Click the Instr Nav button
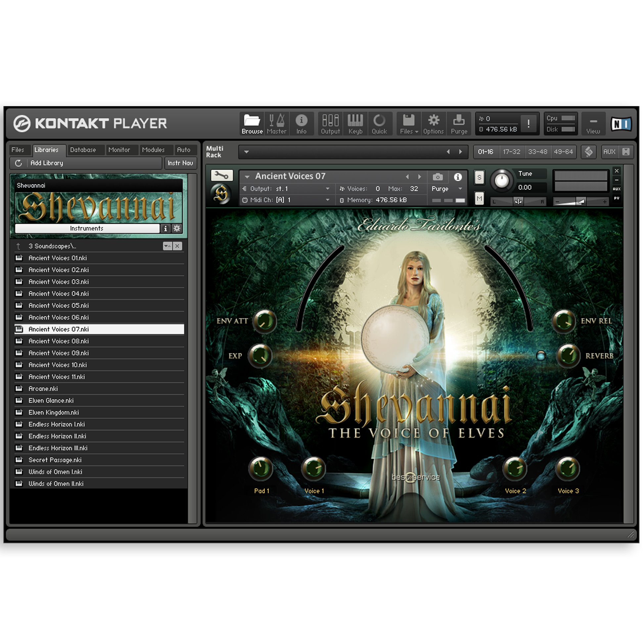 tap(180, 163)
